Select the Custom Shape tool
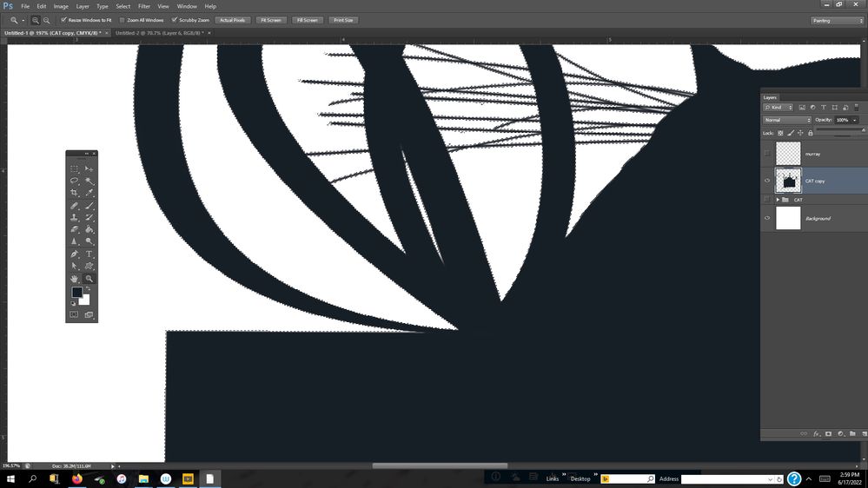Viewport: 868px width, 488px height. click(x=89, y=266)
